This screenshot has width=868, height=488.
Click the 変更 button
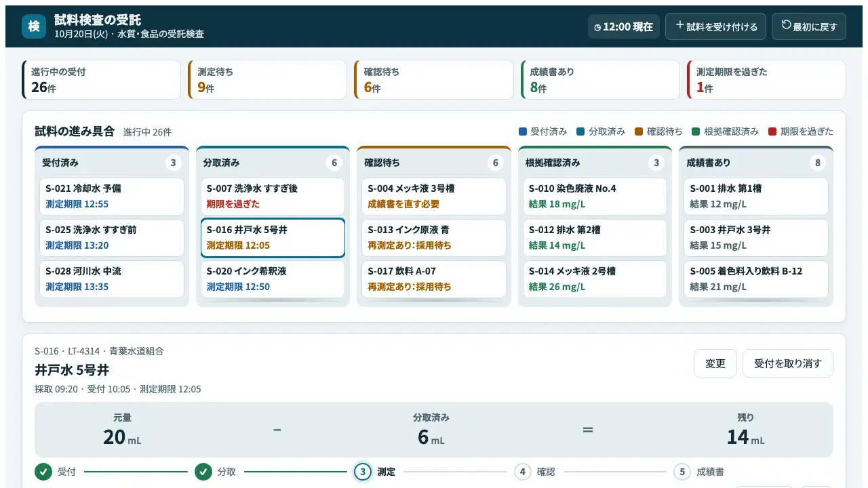click(x=715, y=363)
